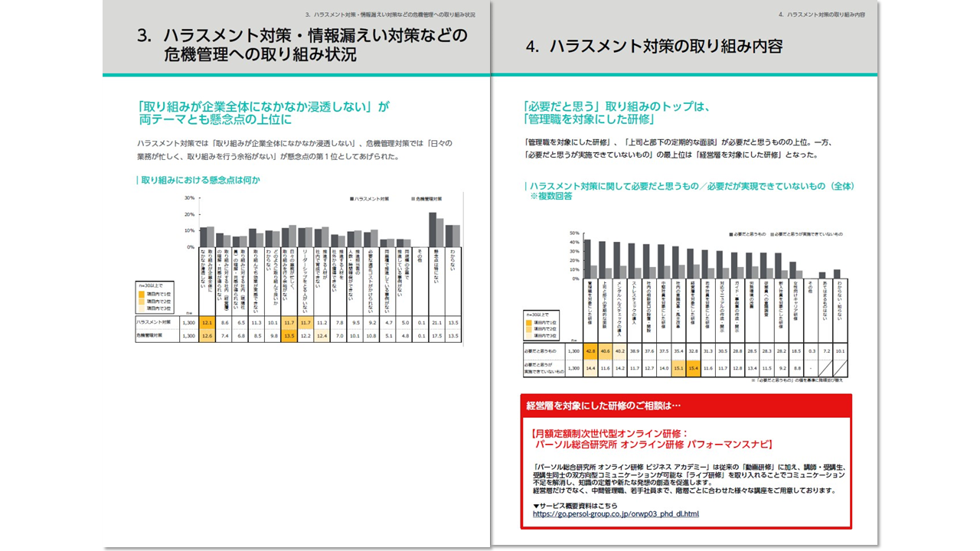980x551 pixels.
Task: Click the cell value 11.3
Action: pyautogui.click(x=256, y=323)
